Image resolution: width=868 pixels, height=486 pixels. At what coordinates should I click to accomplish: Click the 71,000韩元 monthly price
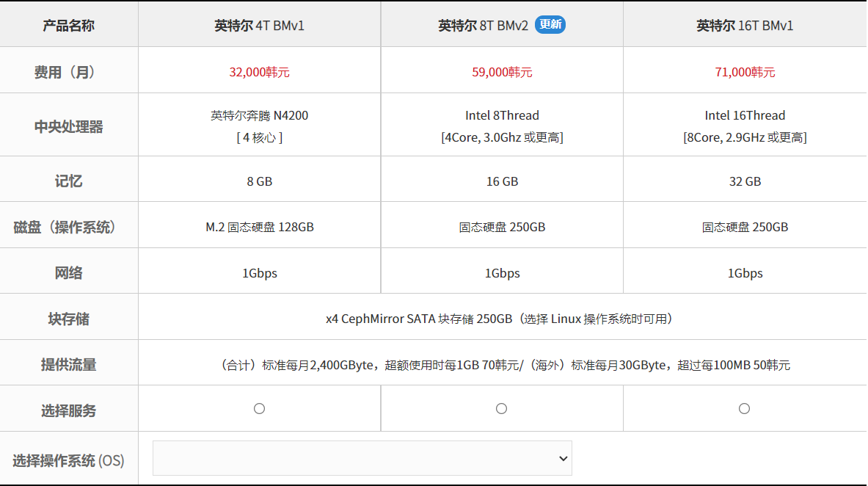click(745, 72)
